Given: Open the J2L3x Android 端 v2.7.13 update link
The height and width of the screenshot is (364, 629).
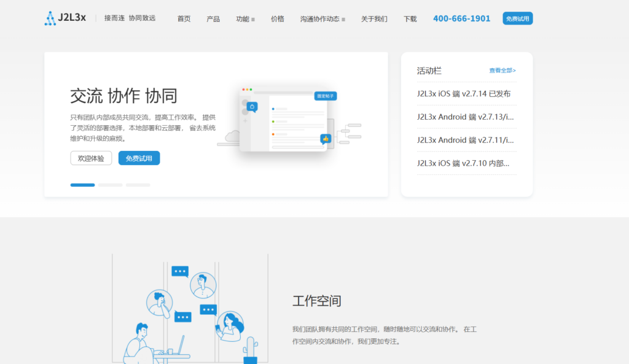Looking at the screenshot, I should point(466,117).
